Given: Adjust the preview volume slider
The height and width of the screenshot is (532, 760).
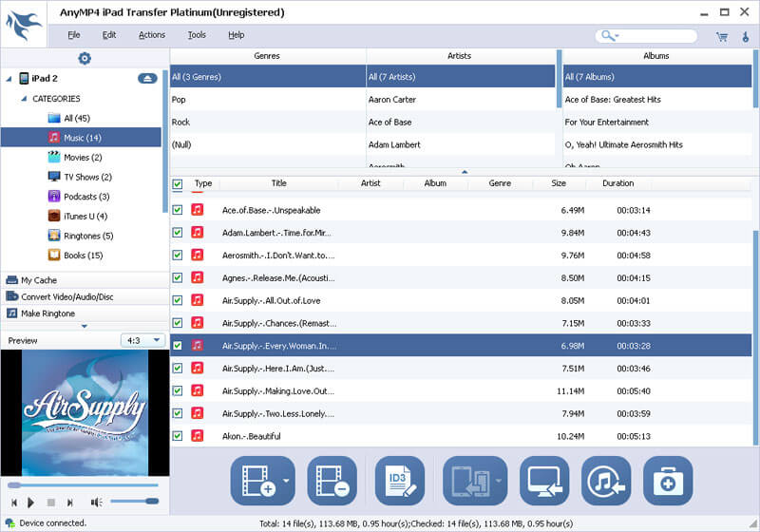Looking at the screenshot, I should (x=134, y=502).
